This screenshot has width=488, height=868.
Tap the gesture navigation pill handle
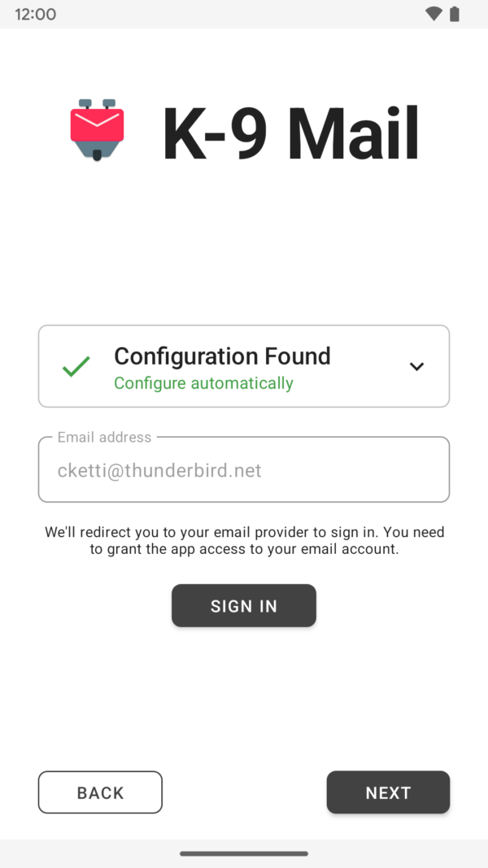tap(244, 853)
